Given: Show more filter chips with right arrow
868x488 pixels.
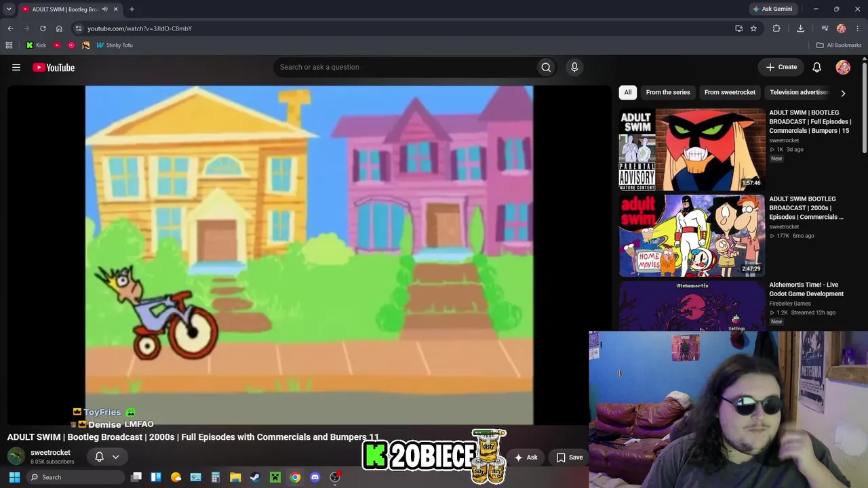Looking at the screenshot, I should pyautogui.click(x=843, y=93).
